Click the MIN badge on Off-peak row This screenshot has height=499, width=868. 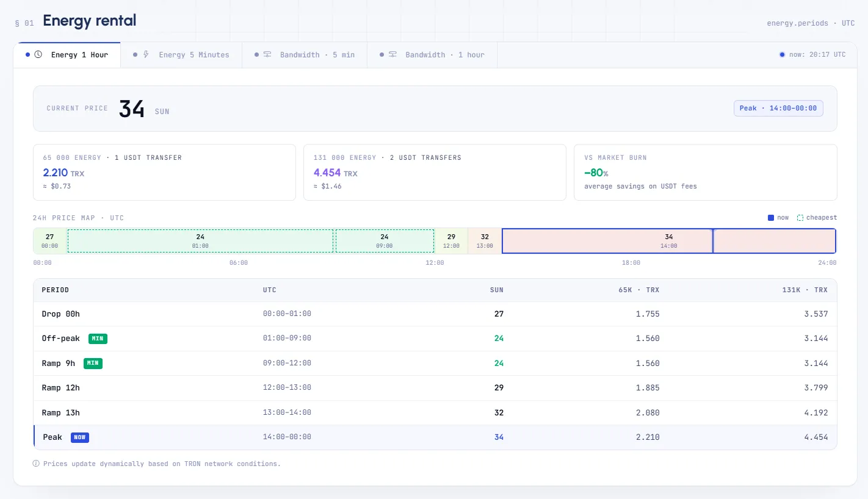coord(98,339)
